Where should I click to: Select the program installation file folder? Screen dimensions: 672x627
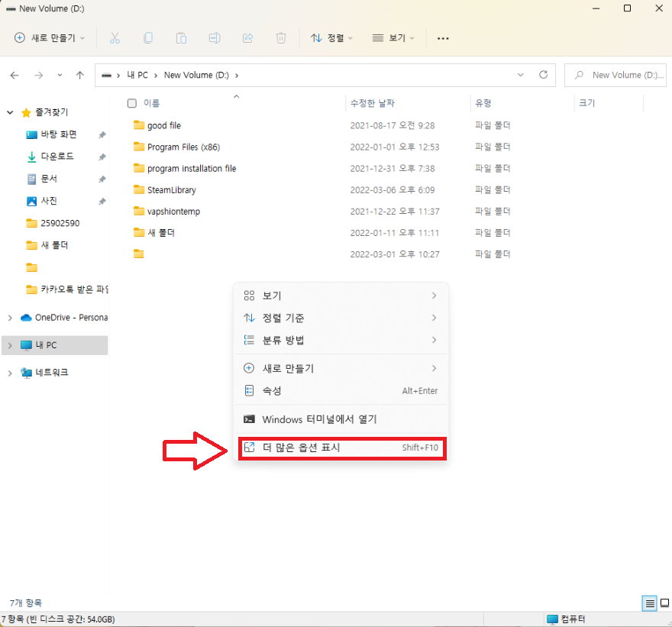point(185,169)
